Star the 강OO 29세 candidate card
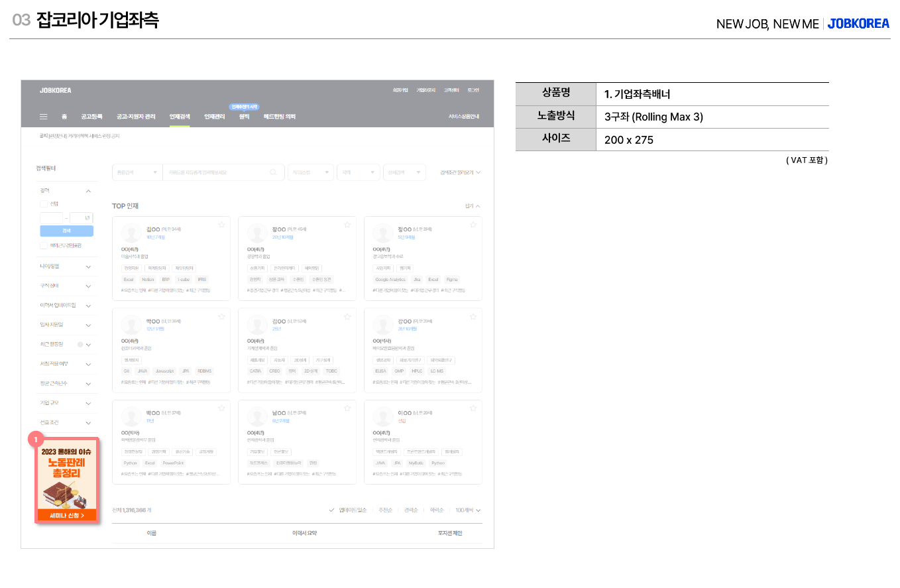 pyautogui.click(x=473, y=316)
